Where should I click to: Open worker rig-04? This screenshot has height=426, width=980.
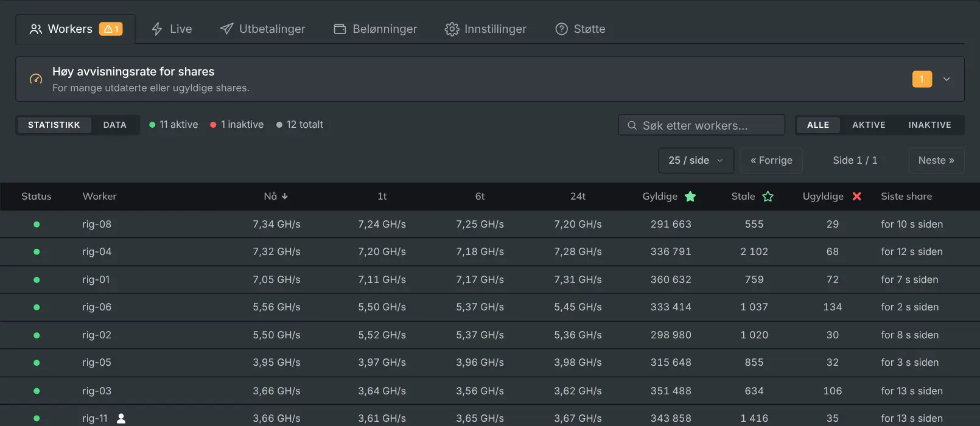tap(97, 252)
